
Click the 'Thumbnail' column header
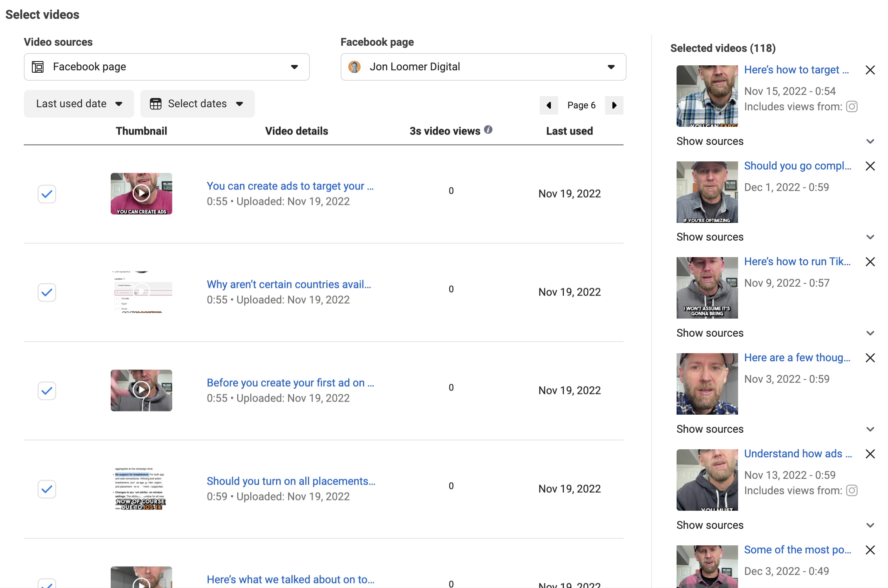141,131
